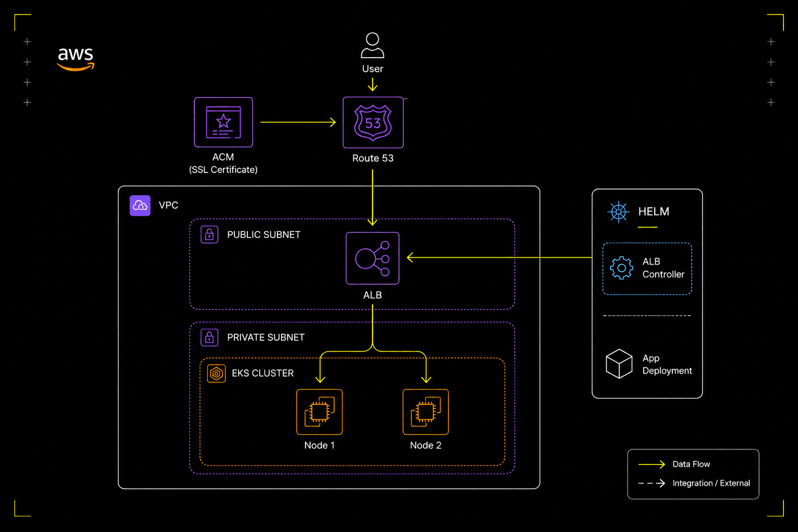Click the "ACM" label text
The image size is (798, 532).
(x=223, y=157)
